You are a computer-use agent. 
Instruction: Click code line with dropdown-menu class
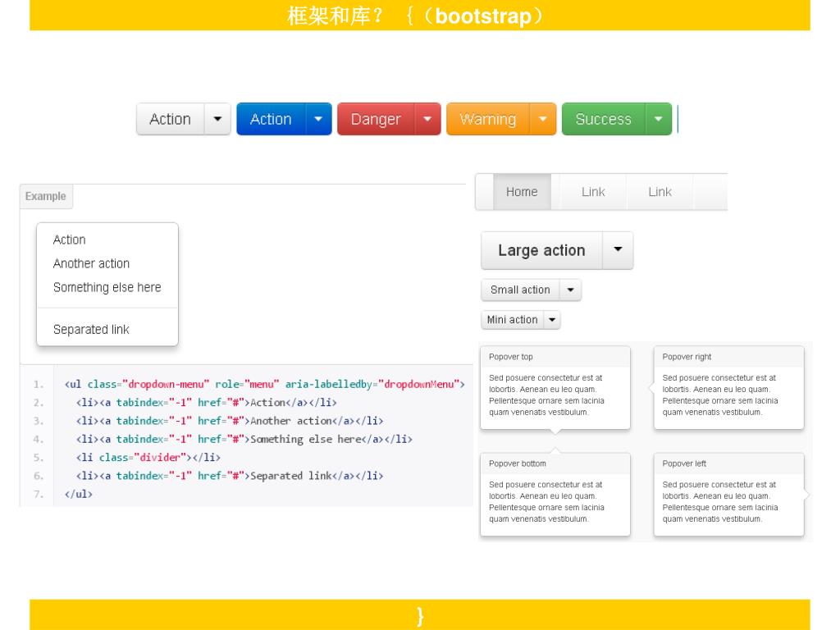pyautogui.click(x=264, y=384)
